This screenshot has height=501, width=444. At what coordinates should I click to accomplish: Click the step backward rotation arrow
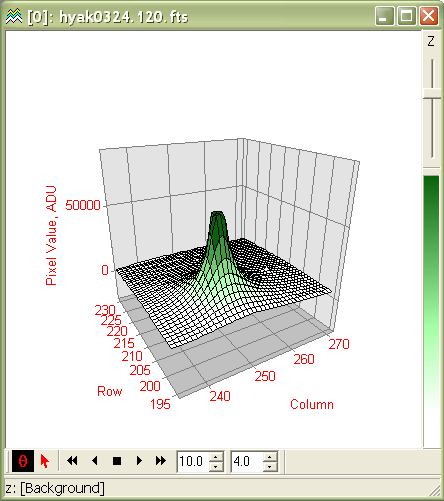click(95, 461)
